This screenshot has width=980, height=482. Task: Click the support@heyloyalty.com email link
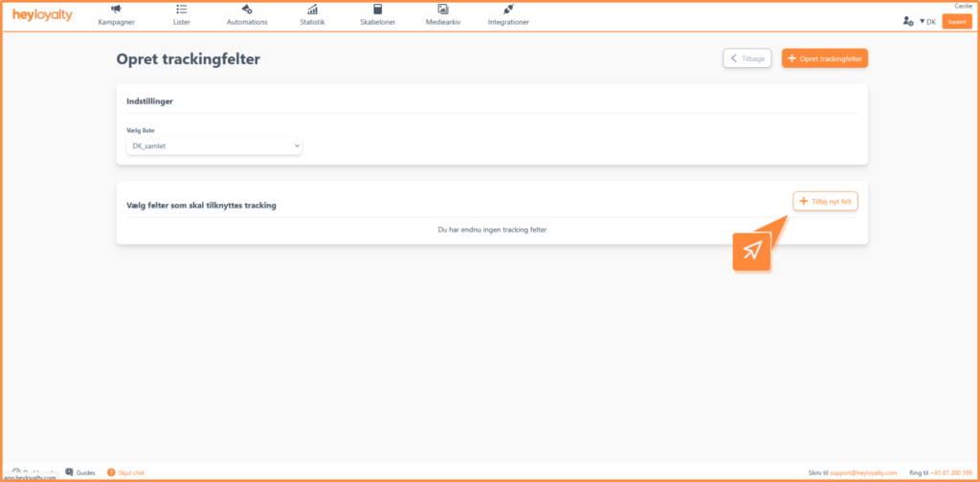coord(864,472)
